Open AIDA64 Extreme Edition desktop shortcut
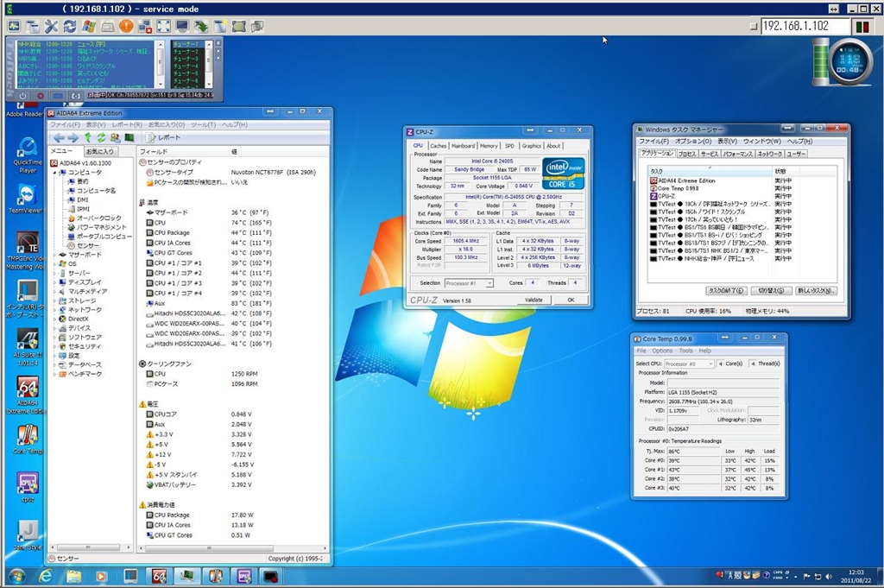 click(x=27, y=395)
